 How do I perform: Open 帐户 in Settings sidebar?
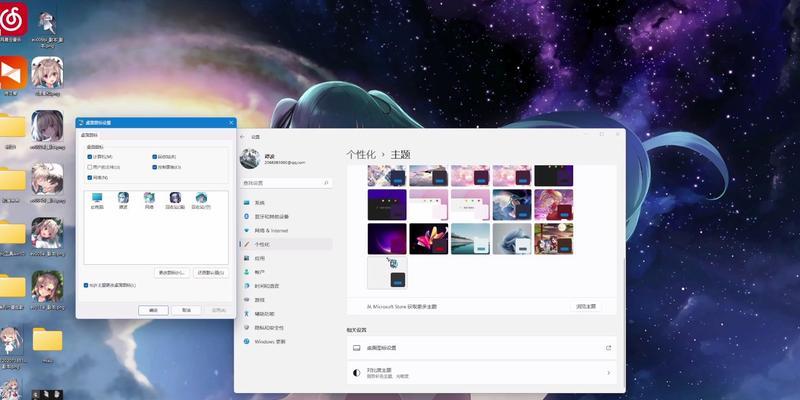tap(286, 272)
